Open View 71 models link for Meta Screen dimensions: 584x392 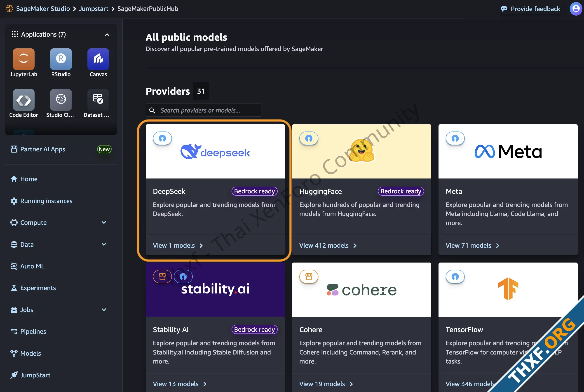coord(472,246)
